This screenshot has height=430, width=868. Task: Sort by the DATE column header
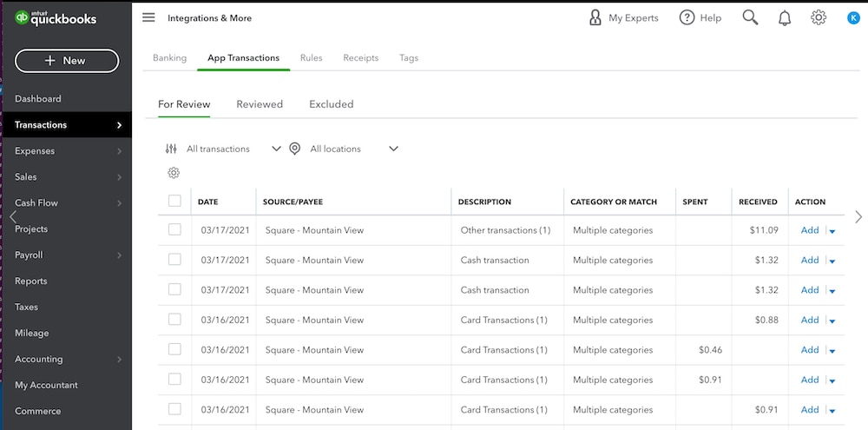[x=208, y=202]
